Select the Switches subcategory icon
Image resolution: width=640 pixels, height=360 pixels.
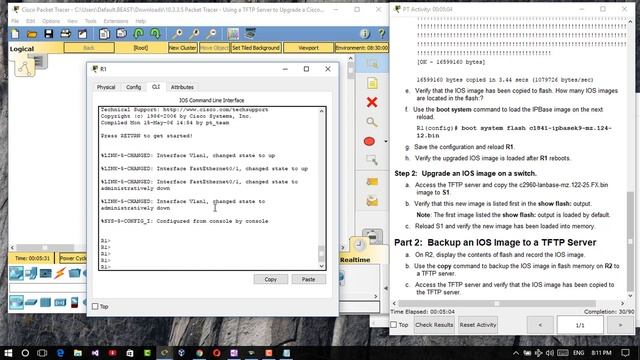point(31,302)
